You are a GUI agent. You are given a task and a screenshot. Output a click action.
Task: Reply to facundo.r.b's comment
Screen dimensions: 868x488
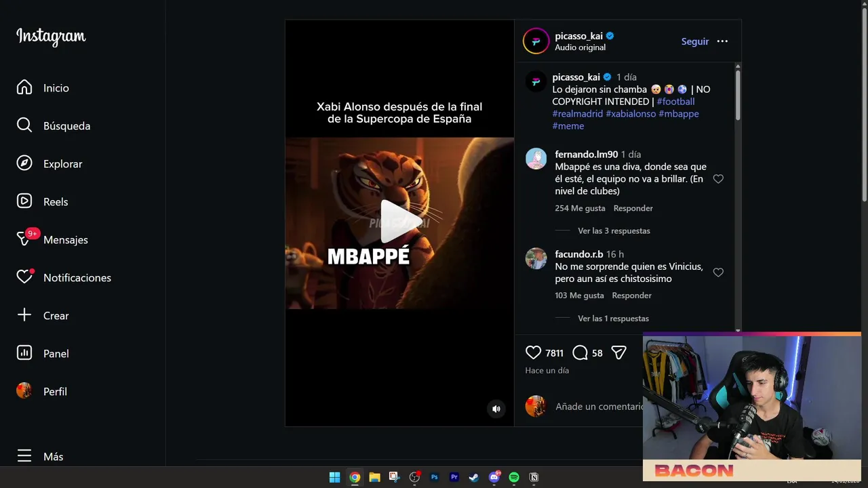[x=632, y=296]
